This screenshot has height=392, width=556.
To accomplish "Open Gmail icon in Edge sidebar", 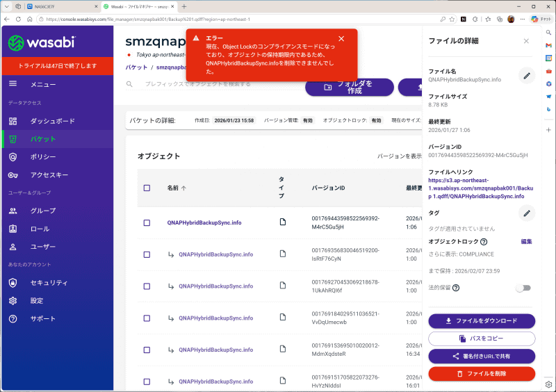I will [548, 45].
